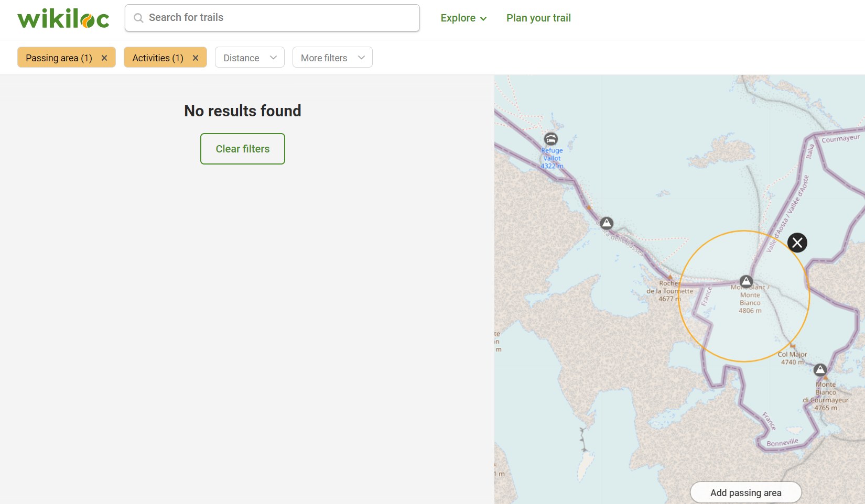Viewport: 865px width, 504px height.
Task: Expand the More filters dropdown
Action: click(332, 58)
